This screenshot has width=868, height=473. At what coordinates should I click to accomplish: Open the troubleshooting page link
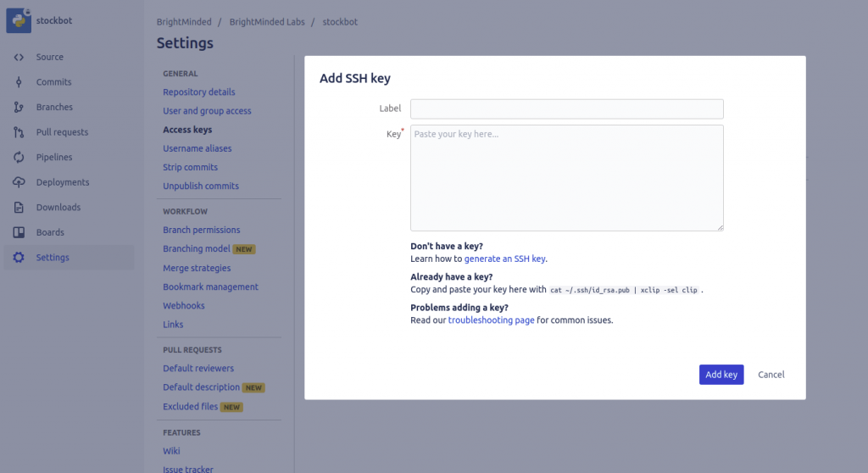click(x=491, y=320)
